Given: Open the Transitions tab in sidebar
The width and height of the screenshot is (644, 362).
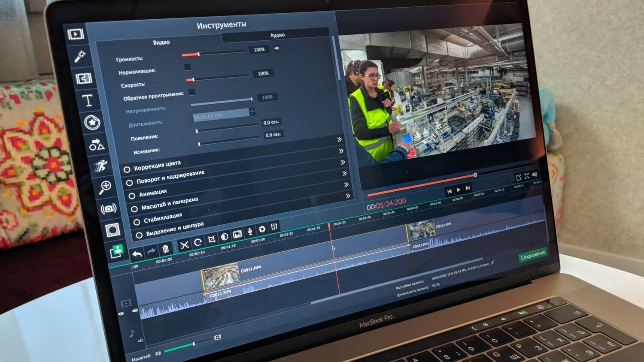Looking at the screenshot, I should [x=84, y=78].
